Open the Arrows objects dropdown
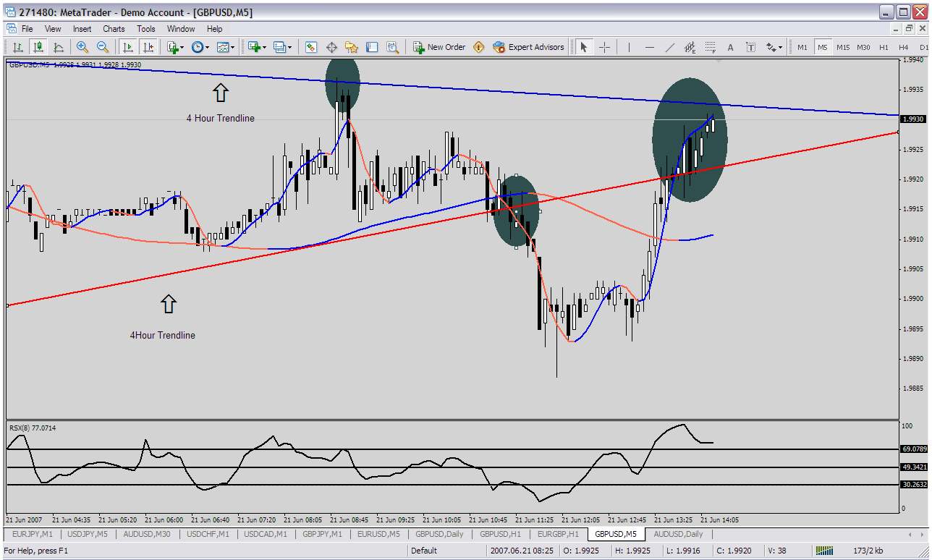The width and height of the screenshot is (932, 560). (774, 47)
